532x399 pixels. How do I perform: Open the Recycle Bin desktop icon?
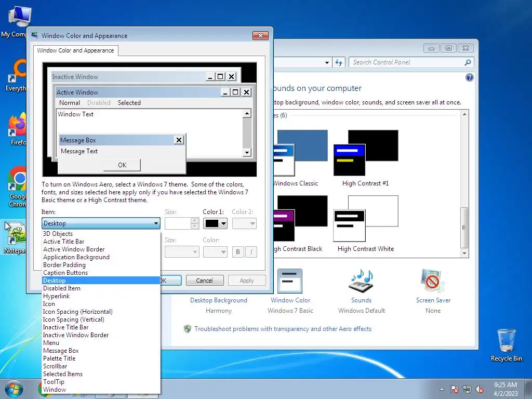click(506, 345)
